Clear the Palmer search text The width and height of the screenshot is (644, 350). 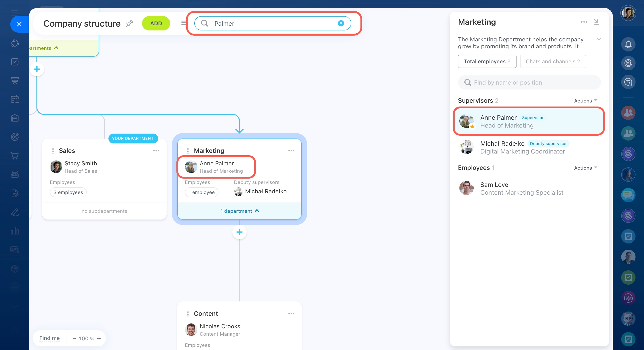coord(341,23)
